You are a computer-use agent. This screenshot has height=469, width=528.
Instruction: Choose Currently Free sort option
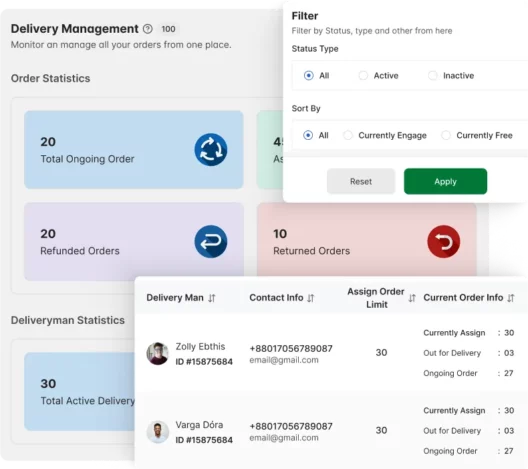point(446,135)
